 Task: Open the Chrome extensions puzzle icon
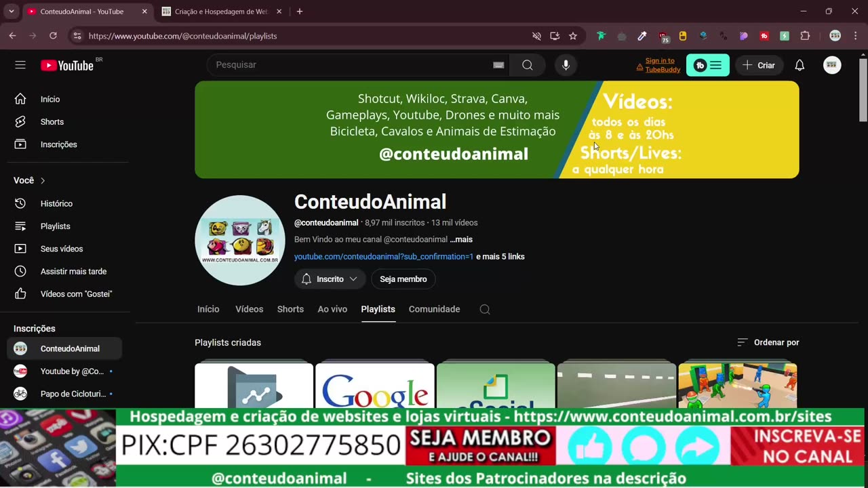coord(806,36)
